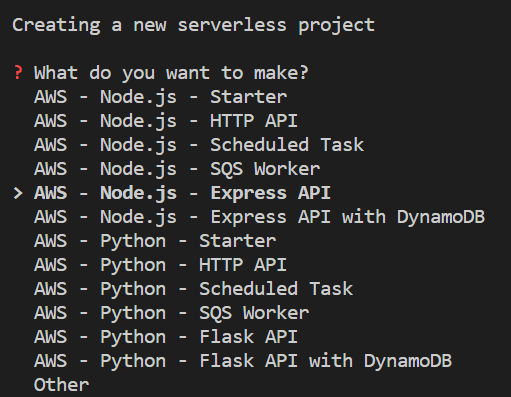The image size is (511, 397).
Task: Click the red question mark prompt icon
Action: point(18,73)
